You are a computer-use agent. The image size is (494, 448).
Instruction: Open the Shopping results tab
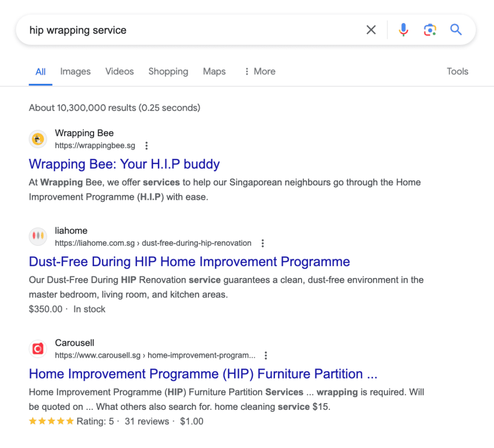[168, 71]
